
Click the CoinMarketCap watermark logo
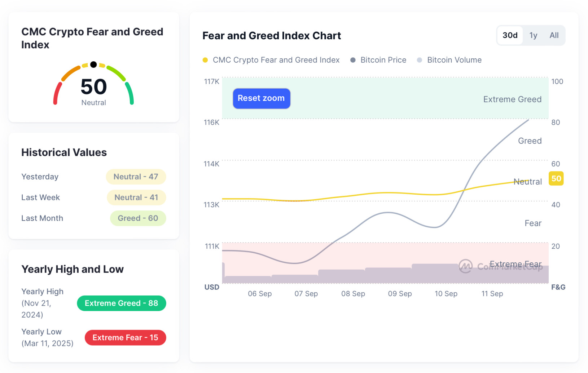click(465, 266)
